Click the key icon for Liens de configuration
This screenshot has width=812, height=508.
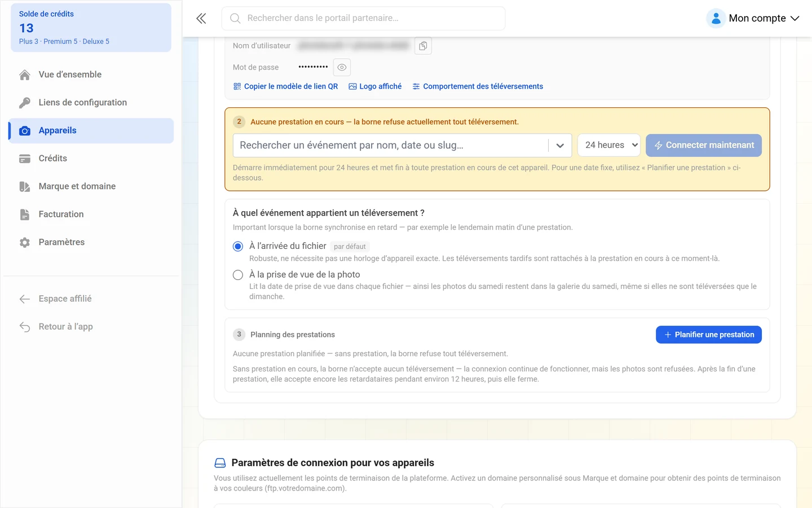[x=25, y=103]
